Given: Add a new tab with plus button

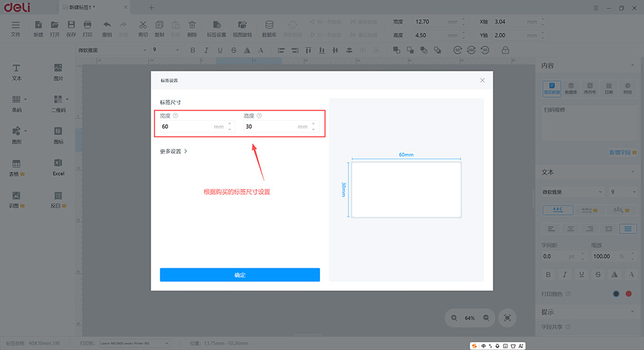Looking at the screenshot, I should click(x=151, y=7).
